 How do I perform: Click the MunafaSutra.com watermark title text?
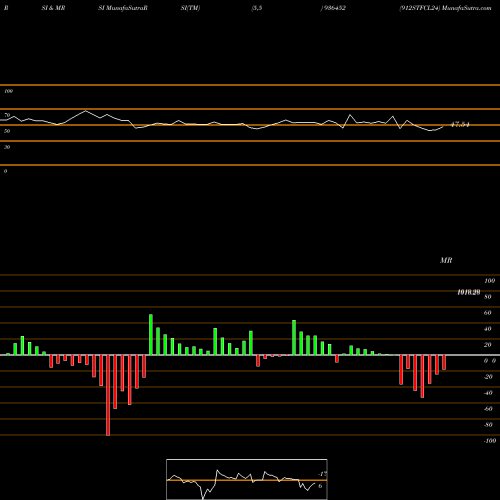point(466,8)
